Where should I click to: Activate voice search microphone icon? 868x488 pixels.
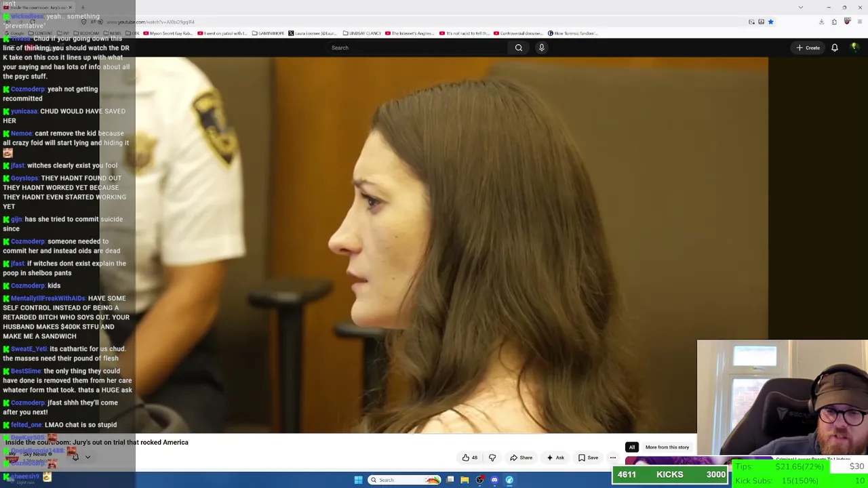[541, 47]
